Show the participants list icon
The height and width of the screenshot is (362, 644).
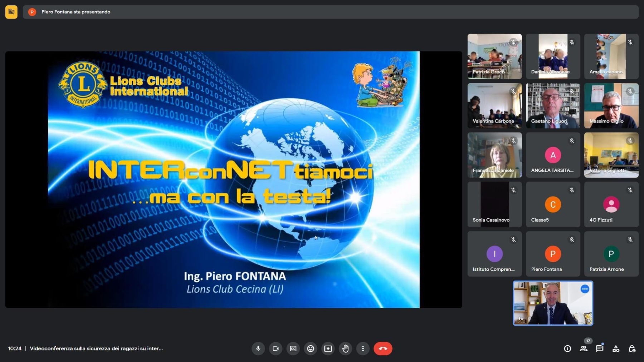[x=584, y=348]
